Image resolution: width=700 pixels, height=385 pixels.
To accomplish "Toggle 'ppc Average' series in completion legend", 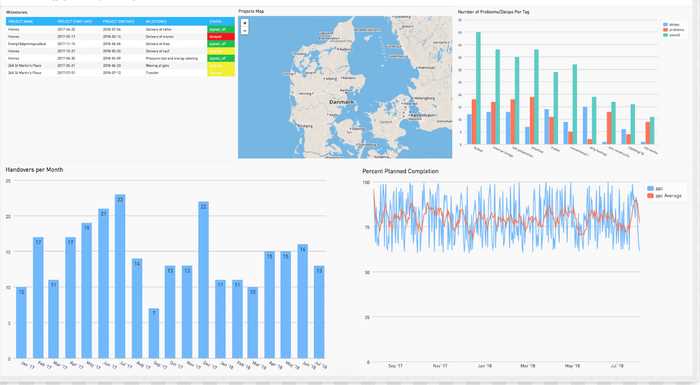I will pyautogui.click(x=664, y=196).
